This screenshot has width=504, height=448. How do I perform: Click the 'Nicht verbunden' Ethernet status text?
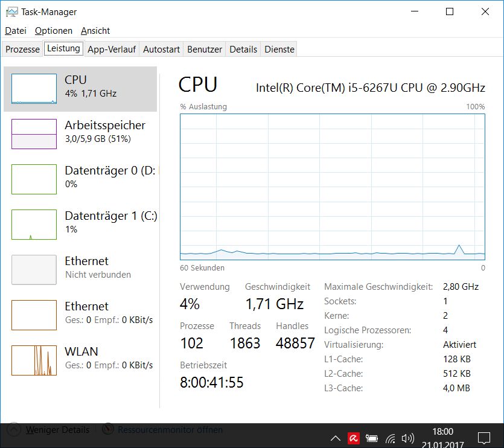pyautogui.click(x=98, y=275)
